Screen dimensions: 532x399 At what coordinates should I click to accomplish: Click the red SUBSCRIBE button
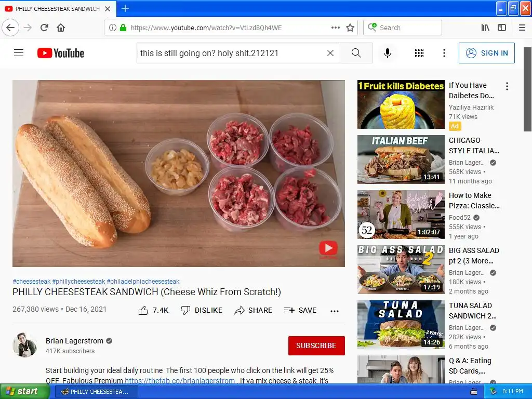[x=316, y=345]
